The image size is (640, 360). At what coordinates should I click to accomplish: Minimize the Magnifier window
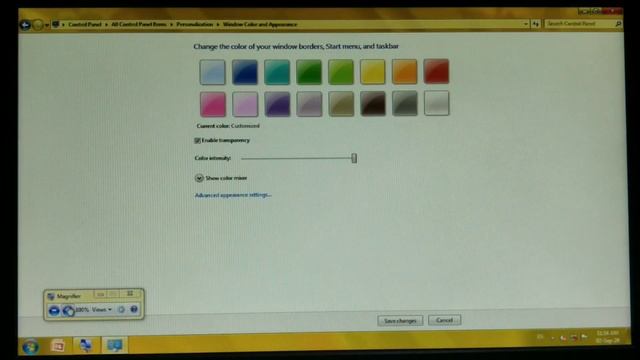point(100,294)
